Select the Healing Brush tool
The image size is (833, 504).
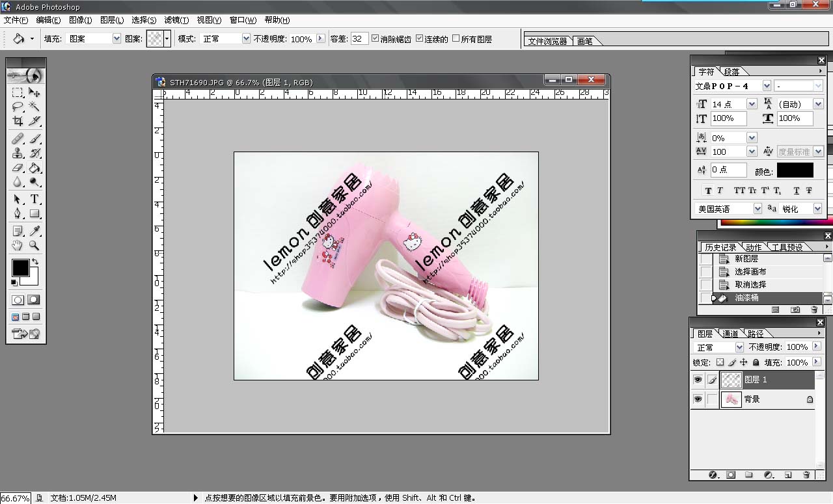tap(18, 139)
